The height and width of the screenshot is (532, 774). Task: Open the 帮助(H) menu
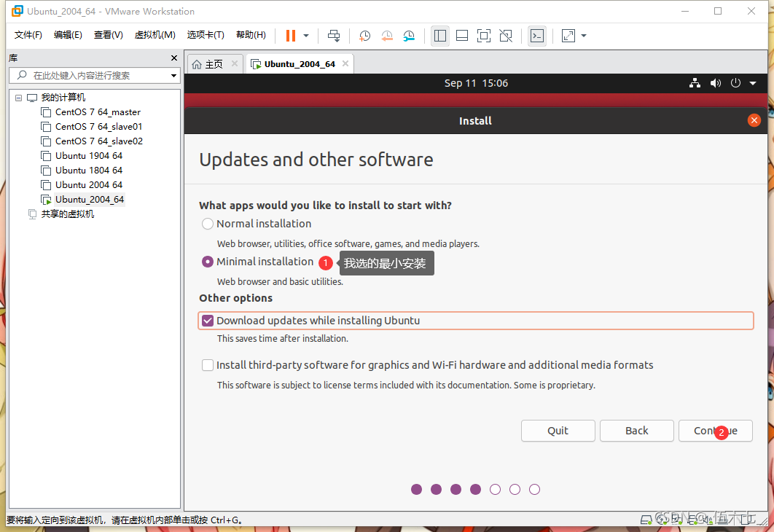point(251,35)
